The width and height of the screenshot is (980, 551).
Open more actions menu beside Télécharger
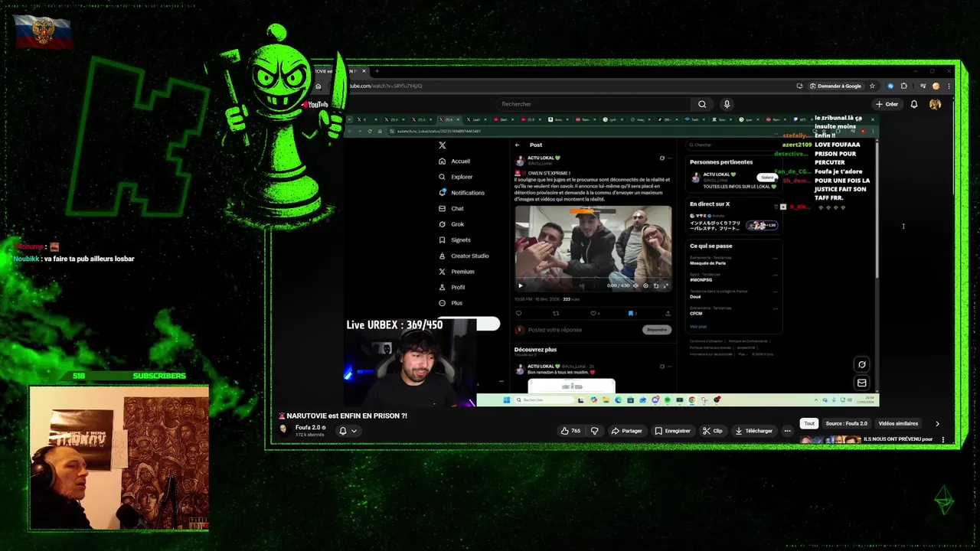[787, 431]
